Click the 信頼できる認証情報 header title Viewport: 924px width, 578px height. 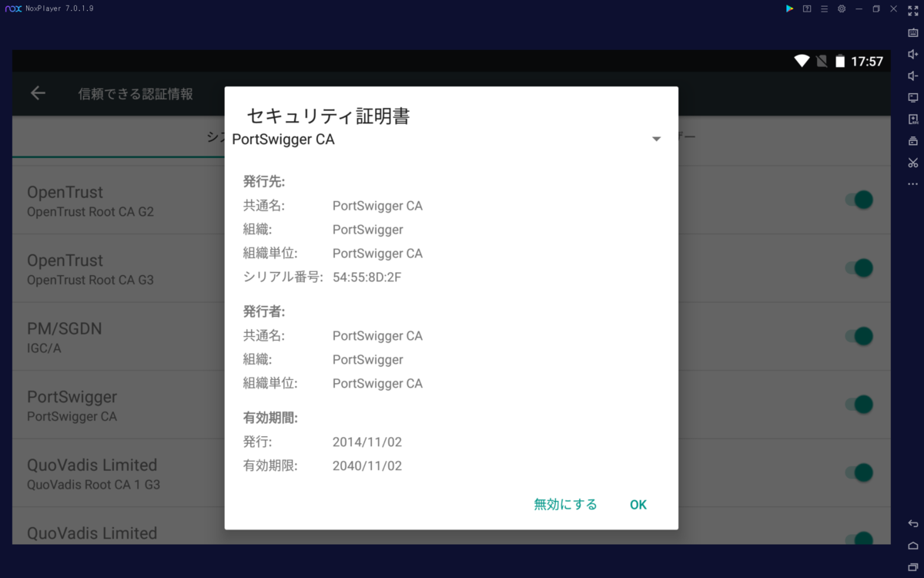pos(136,94)
